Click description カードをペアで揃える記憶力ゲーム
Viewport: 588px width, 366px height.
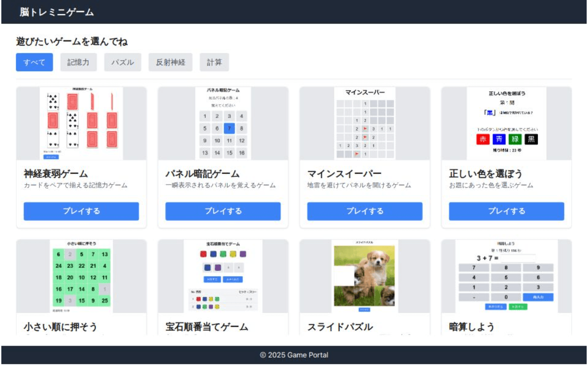click(x=75, y=185)
